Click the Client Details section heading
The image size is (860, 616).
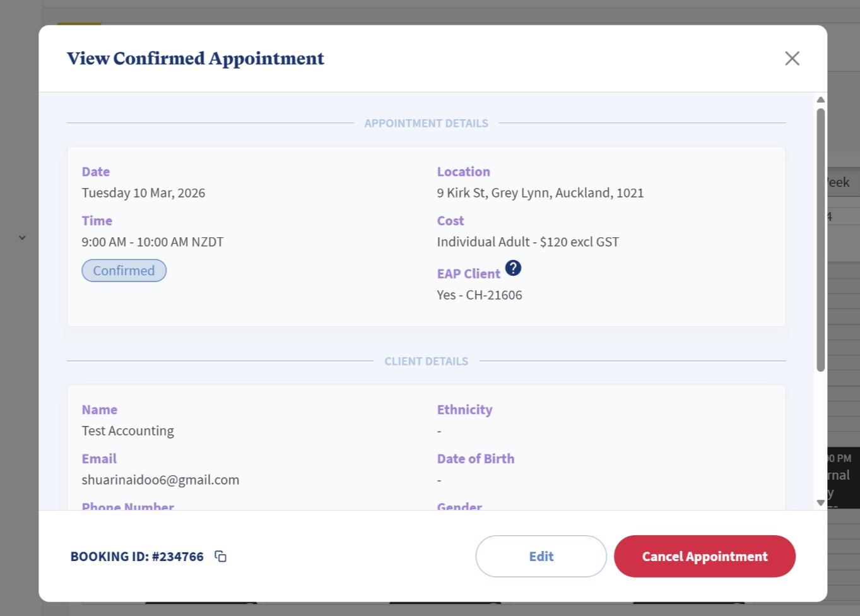tap(426, 362)
